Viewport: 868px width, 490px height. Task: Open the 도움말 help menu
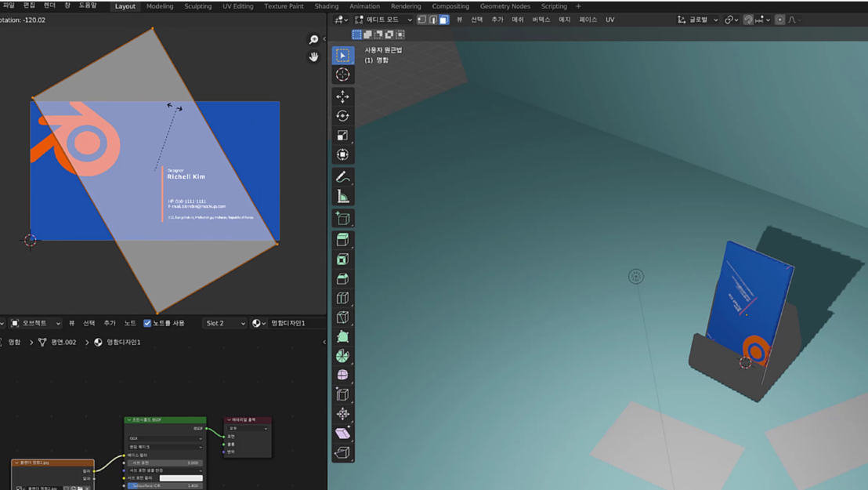click(88, 5)
